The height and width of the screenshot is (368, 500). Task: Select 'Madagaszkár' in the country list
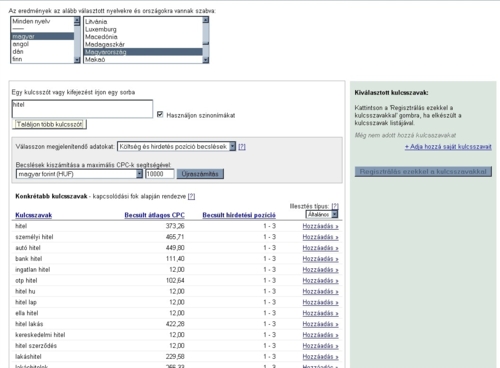click(x=143, y=44)
